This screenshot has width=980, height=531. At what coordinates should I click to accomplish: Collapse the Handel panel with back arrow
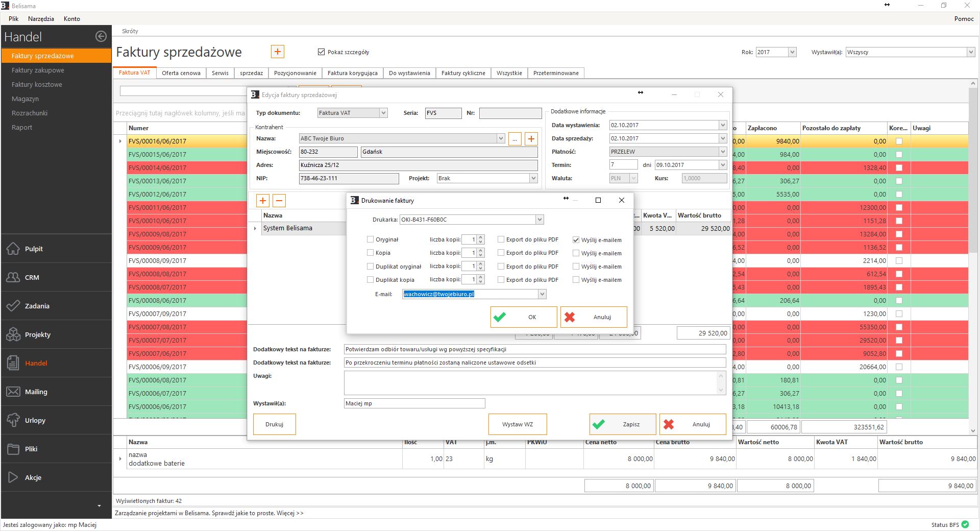pos(101,36)
